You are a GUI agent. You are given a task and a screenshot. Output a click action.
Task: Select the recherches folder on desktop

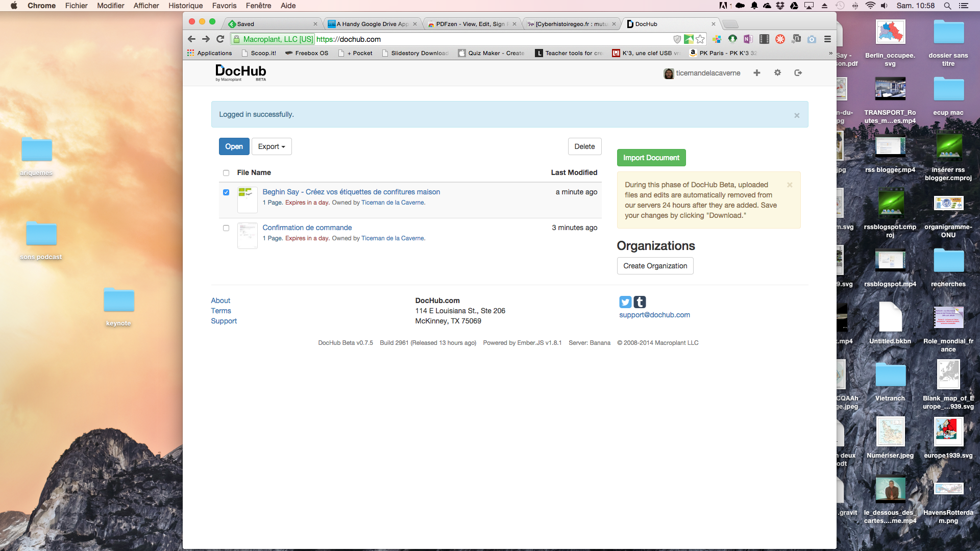[x=948, y=268]
